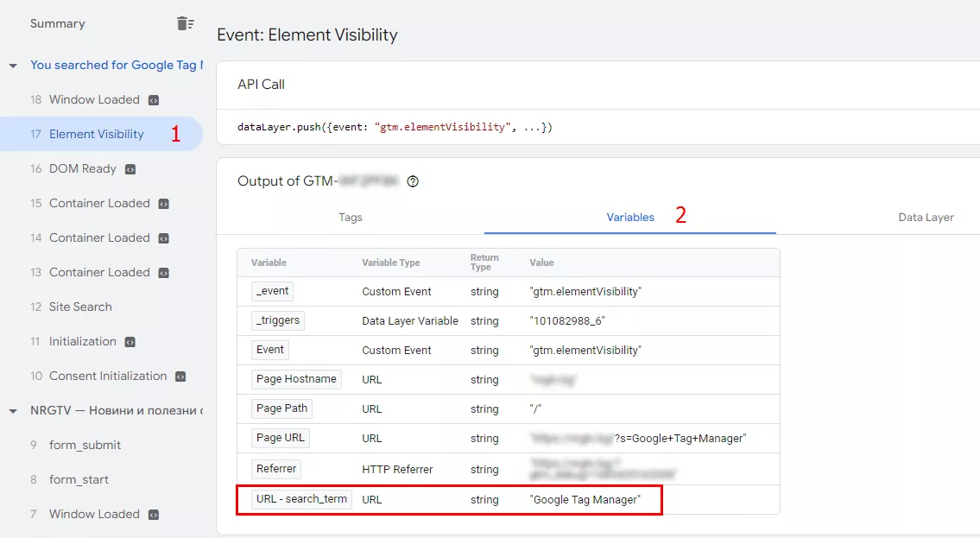980x538 pixels.
Task: Click code icon beside 15 Container Loaded
Action: (x=164, y=204)
